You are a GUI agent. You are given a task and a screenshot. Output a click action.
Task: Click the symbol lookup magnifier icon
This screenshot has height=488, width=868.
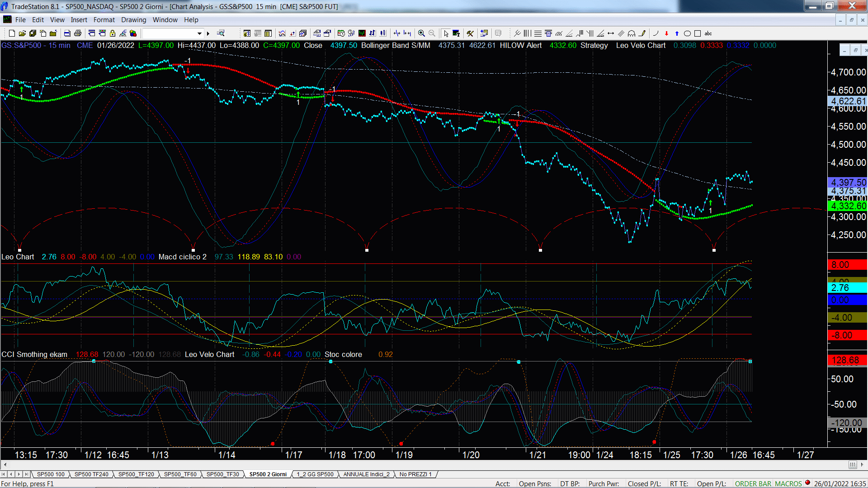[221, 33]
